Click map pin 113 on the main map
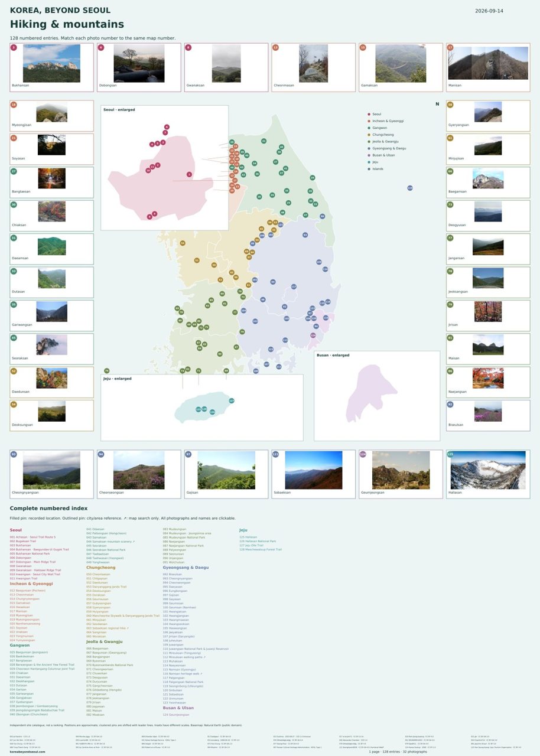The width and height of the screenshot is (540, 756). point(285,340)
